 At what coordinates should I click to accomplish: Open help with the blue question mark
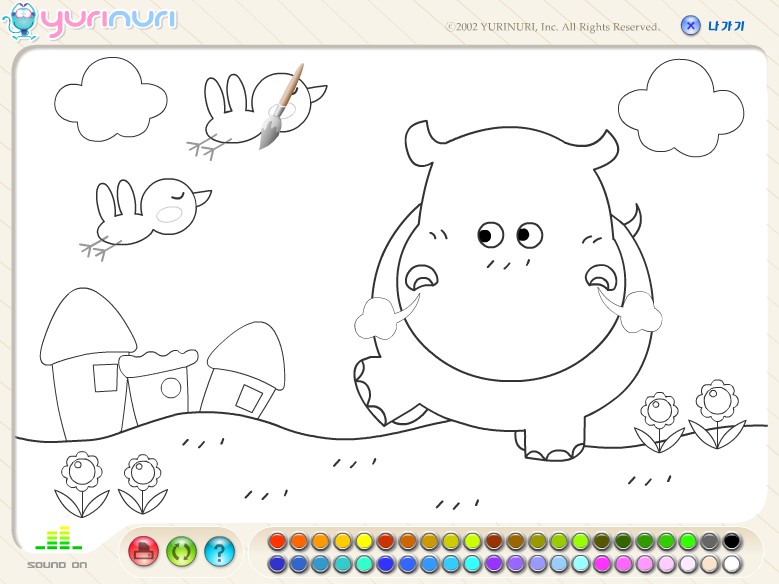pyautogui.click(x=219, y=551)
